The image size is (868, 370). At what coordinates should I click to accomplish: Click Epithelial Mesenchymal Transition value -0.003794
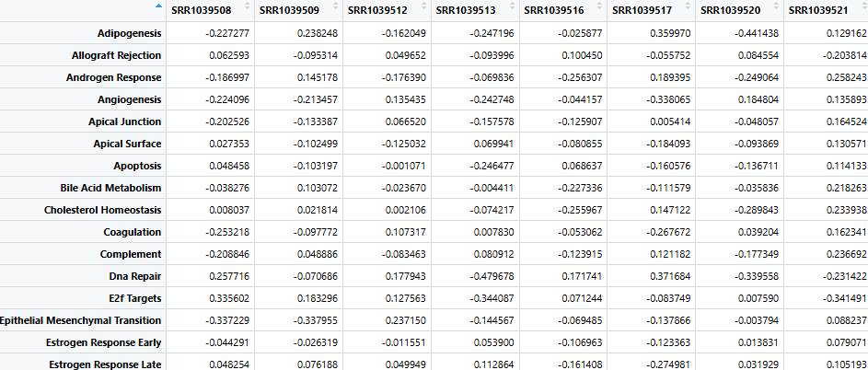click(757, 320)
